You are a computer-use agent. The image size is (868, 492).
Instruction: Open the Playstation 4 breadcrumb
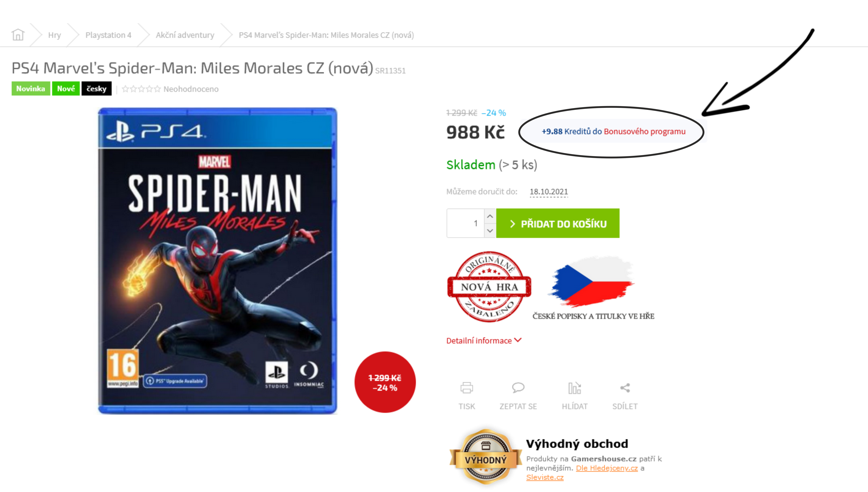[108, 35]
